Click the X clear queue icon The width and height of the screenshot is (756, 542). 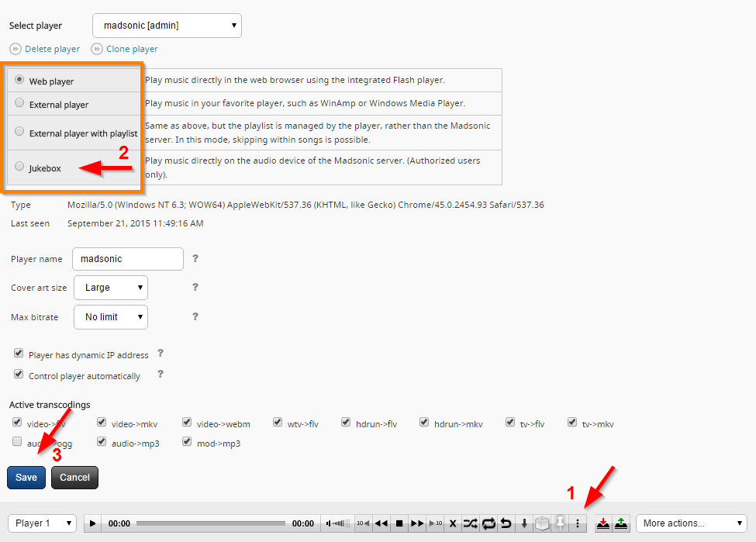(454, 523)
